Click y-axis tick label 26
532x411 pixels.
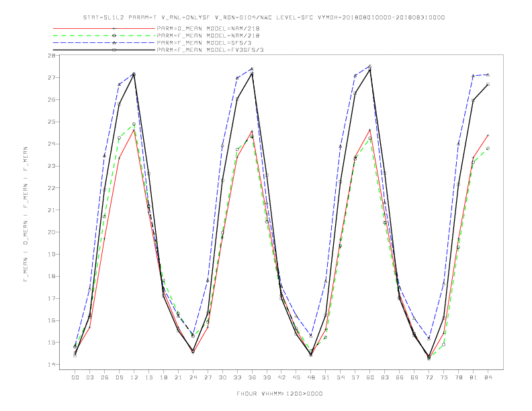[x=51, y=99]
